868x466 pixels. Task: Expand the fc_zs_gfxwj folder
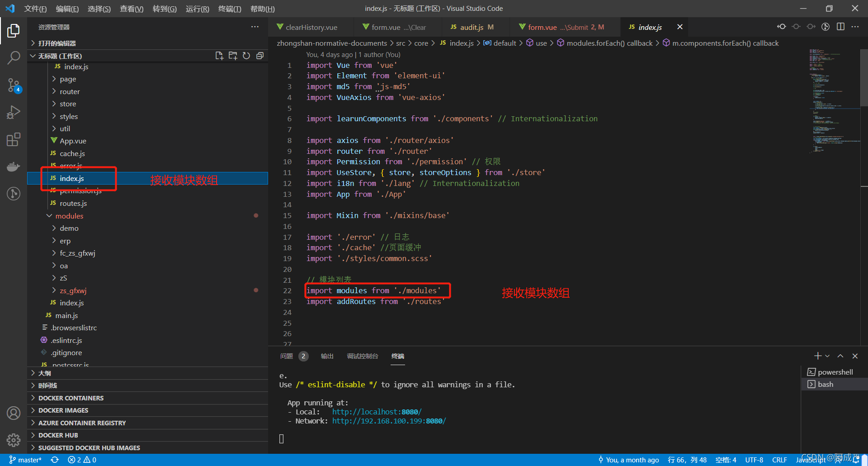tap(77, 253)
